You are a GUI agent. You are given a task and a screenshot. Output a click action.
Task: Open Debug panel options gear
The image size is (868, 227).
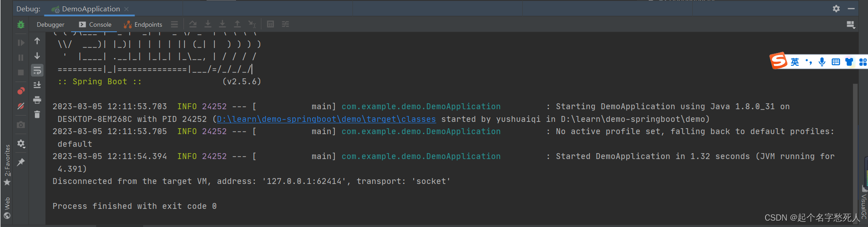[836, 9]
